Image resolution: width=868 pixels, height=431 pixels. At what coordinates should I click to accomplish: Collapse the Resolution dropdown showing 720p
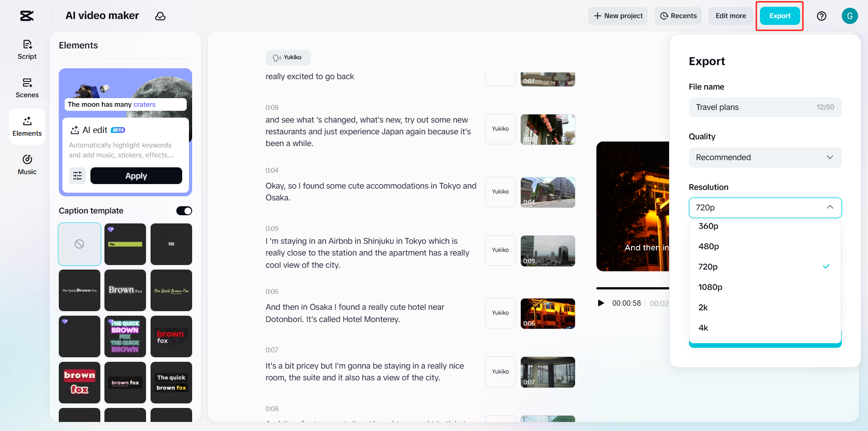click(765, 208)
